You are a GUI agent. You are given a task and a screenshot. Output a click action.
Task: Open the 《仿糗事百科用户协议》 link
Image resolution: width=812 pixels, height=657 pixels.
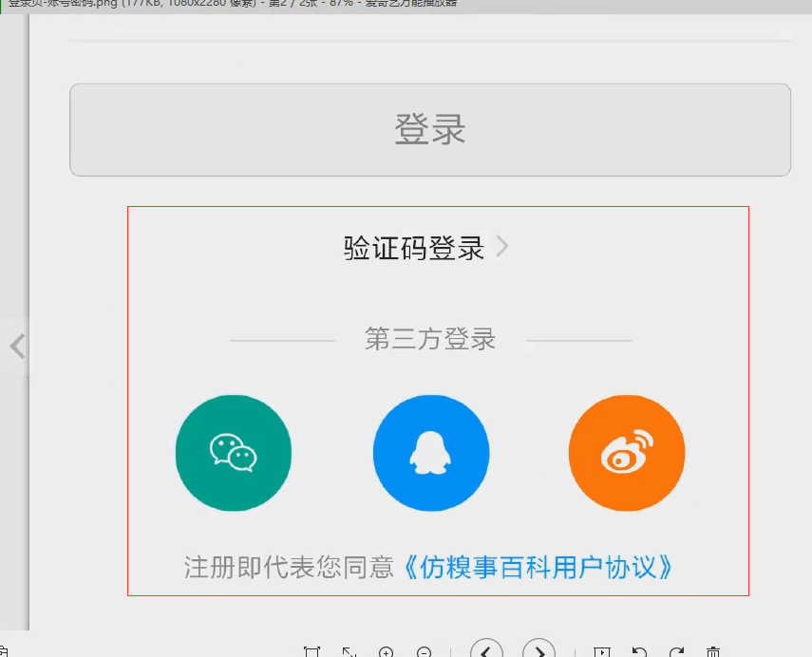[537, 568]
